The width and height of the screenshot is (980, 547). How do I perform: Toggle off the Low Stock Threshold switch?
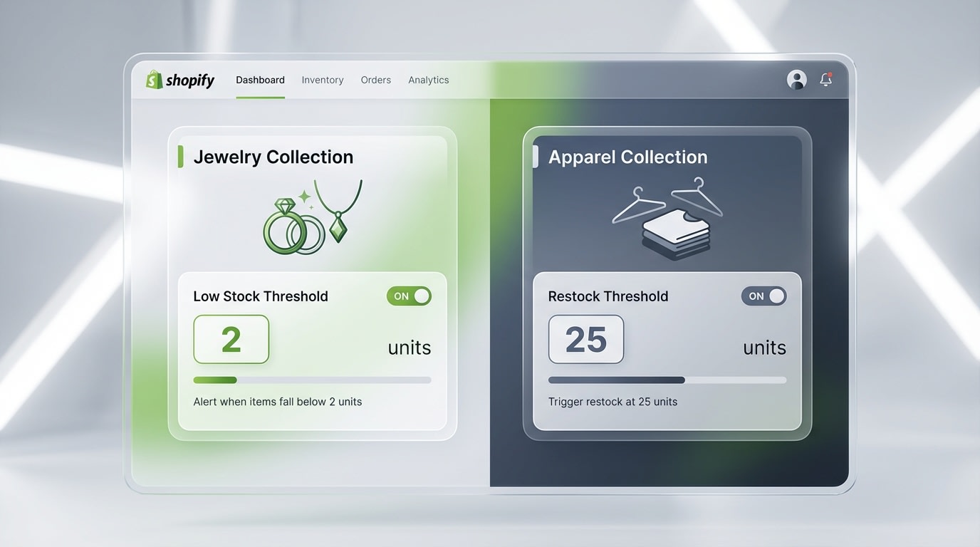[x=409, y=296]
